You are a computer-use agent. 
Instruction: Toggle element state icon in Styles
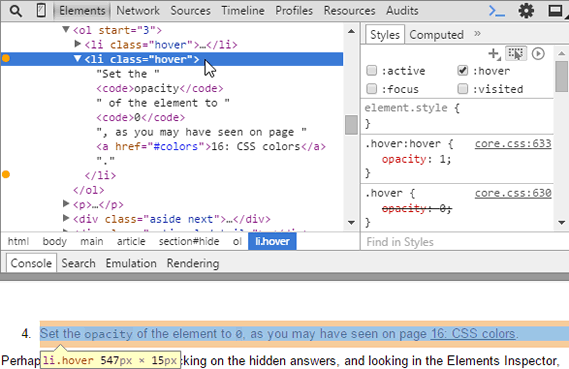516,54
